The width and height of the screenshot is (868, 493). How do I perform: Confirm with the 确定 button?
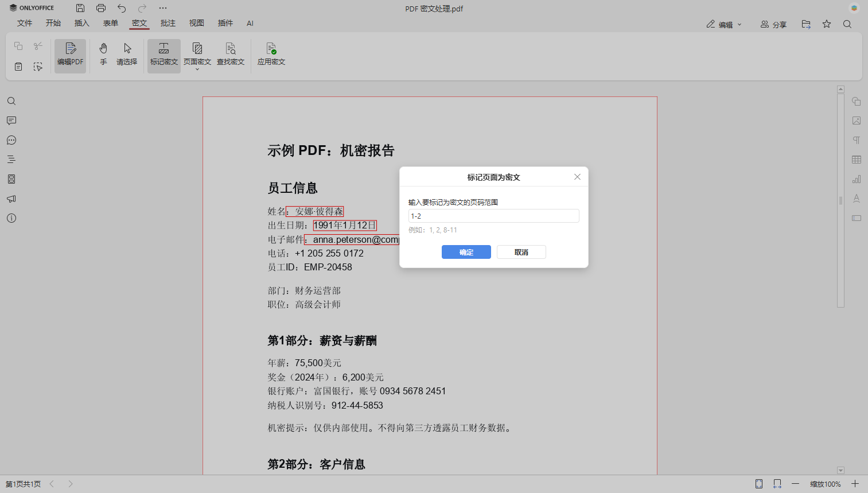click(x=466, y=252)
